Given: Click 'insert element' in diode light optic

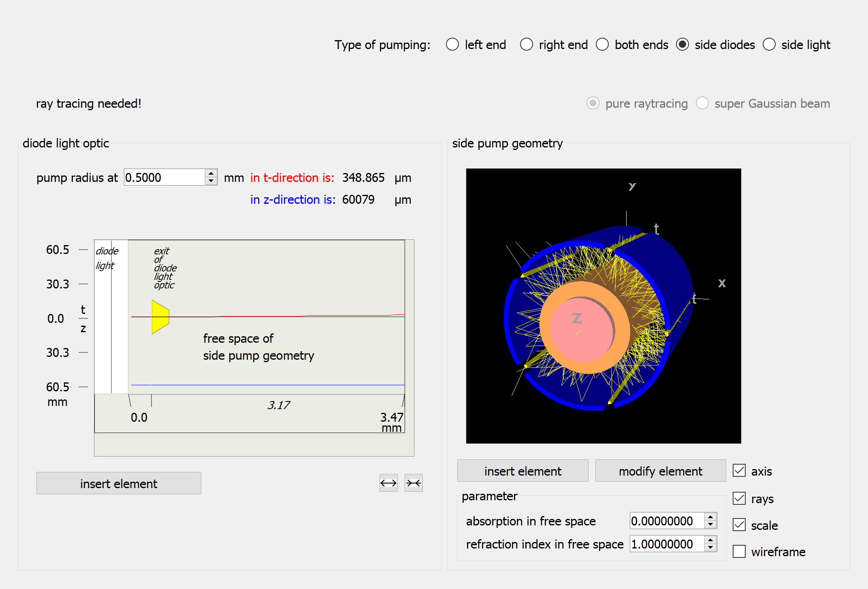Looking at the screenshot, I should click(x=119, y=483).
